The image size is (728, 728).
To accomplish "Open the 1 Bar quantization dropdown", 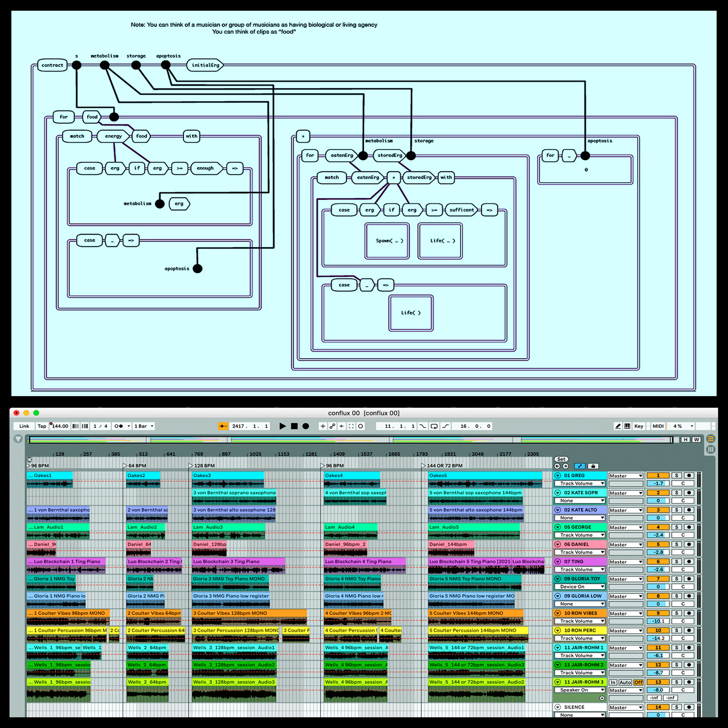I will [x=144, y=426].
